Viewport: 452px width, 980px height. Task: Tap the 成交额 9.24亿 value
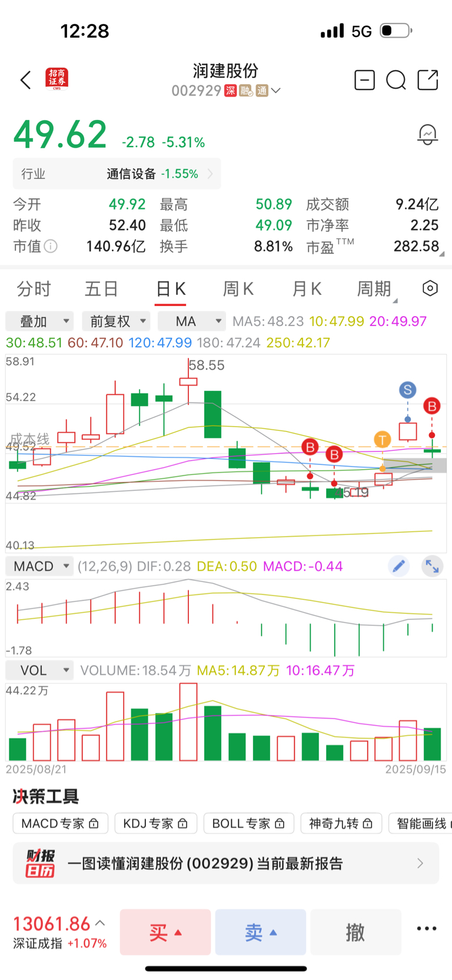(417, 204)
